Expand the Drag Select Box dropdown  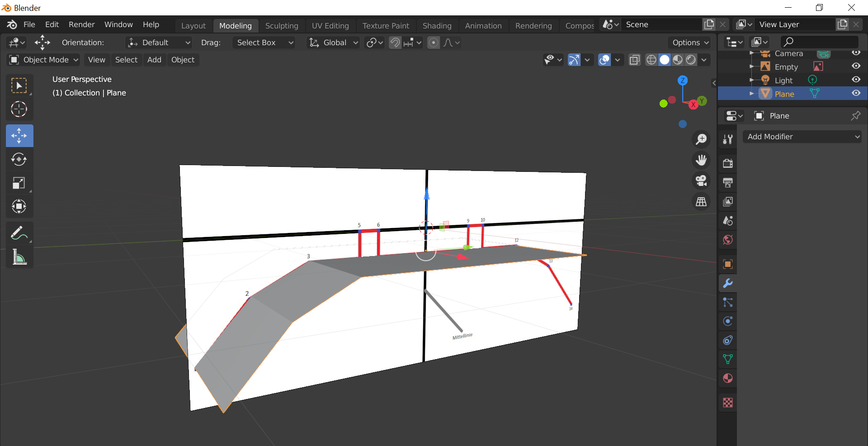click(264, 43)
